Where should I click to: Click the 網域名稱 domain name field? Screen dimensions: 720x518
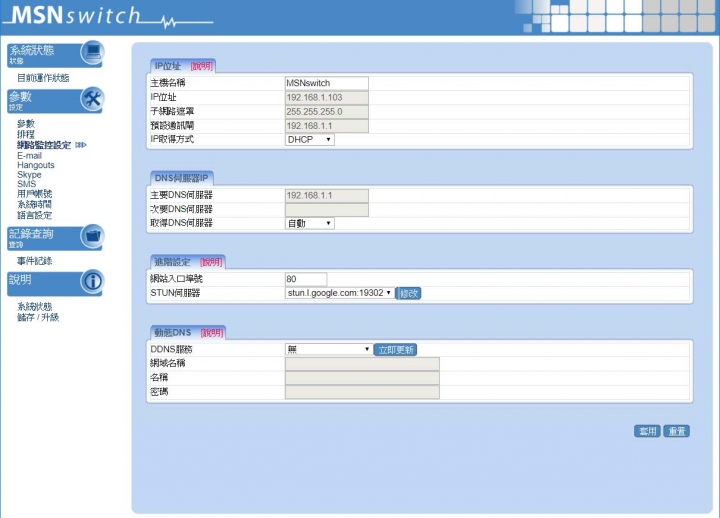(x=362, y=364)
